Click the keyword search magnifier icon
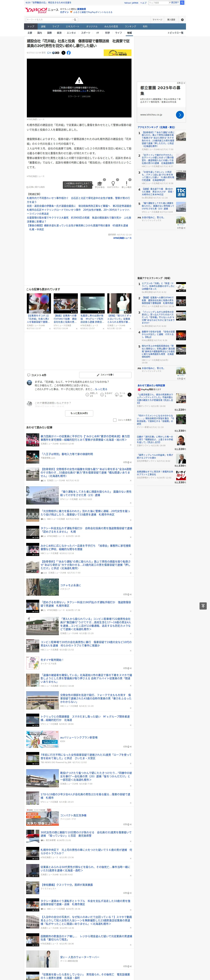 (x=75, y=20)
